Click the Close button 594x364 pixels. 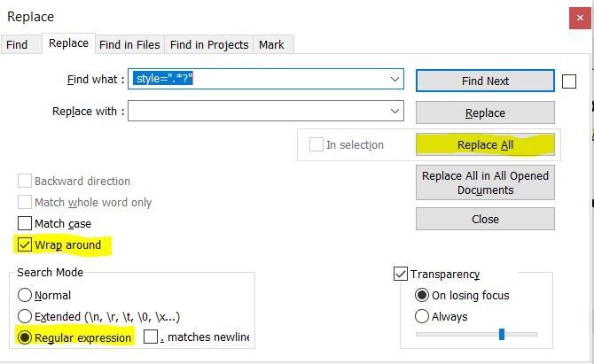(485, 219)
